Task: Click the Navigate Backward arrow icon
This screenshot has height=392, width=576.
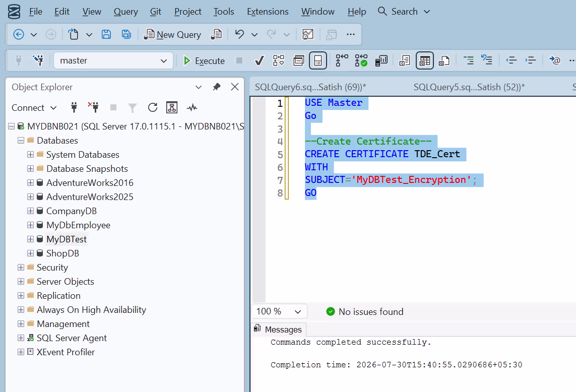Action: [18, 35]
